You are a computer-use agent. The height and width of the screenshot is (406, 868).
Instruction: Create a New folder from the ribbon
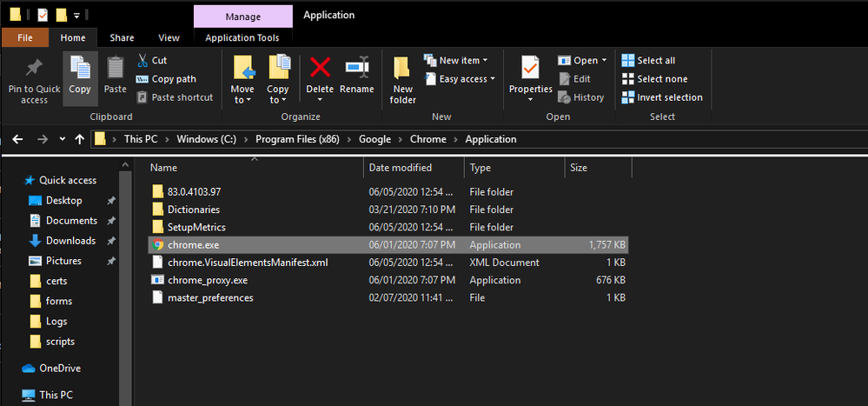402,80
